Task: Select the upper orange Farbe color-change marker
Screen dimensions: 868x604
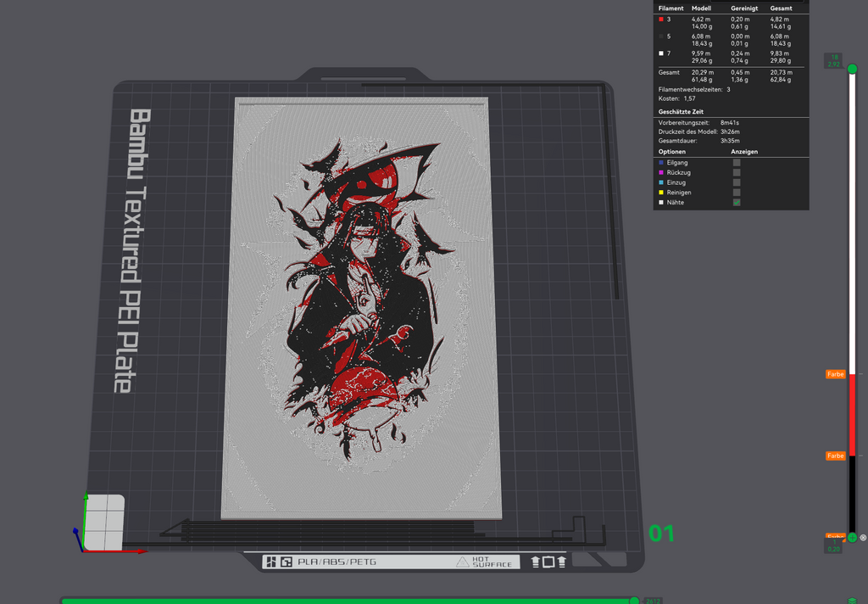Action: 835,375
